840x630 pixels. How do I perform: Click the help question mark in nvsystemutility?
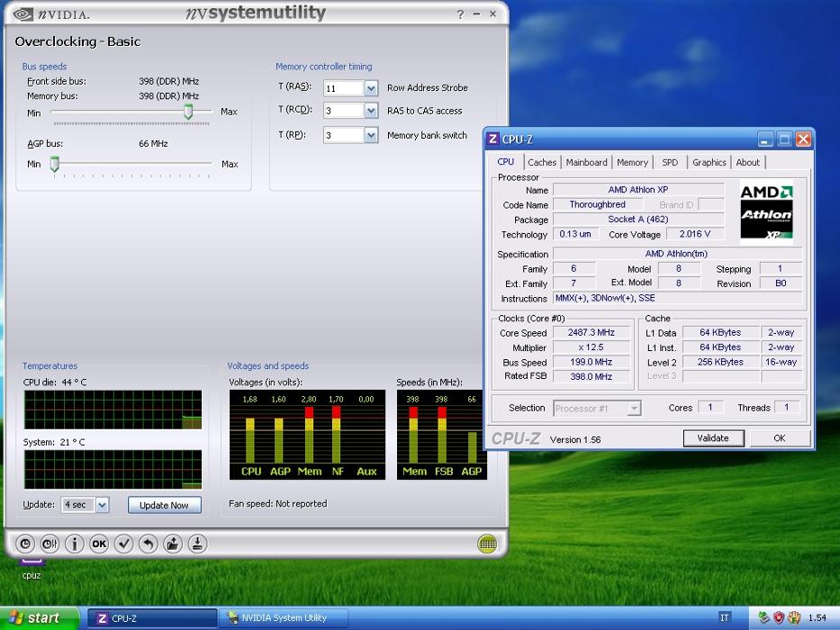click(460, 14)
